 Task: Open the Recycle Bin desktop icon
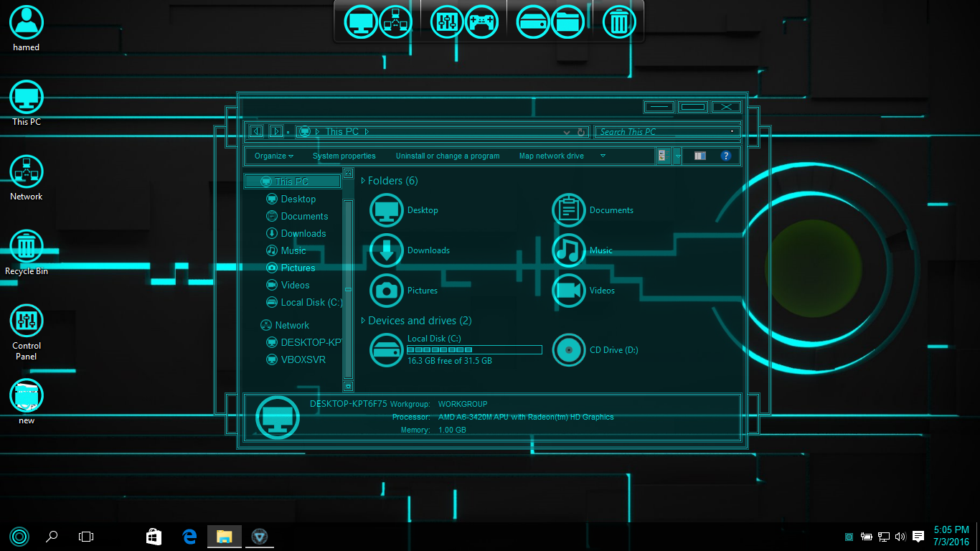27,247
